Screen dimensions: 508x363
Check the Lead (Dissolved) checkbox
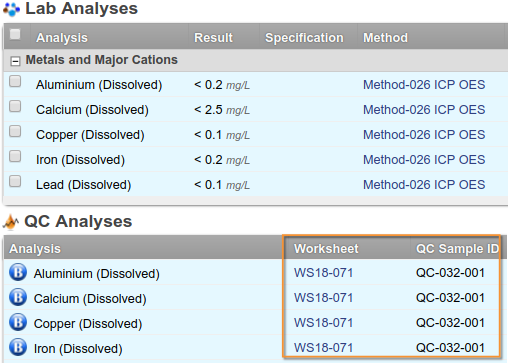[15, 181]
